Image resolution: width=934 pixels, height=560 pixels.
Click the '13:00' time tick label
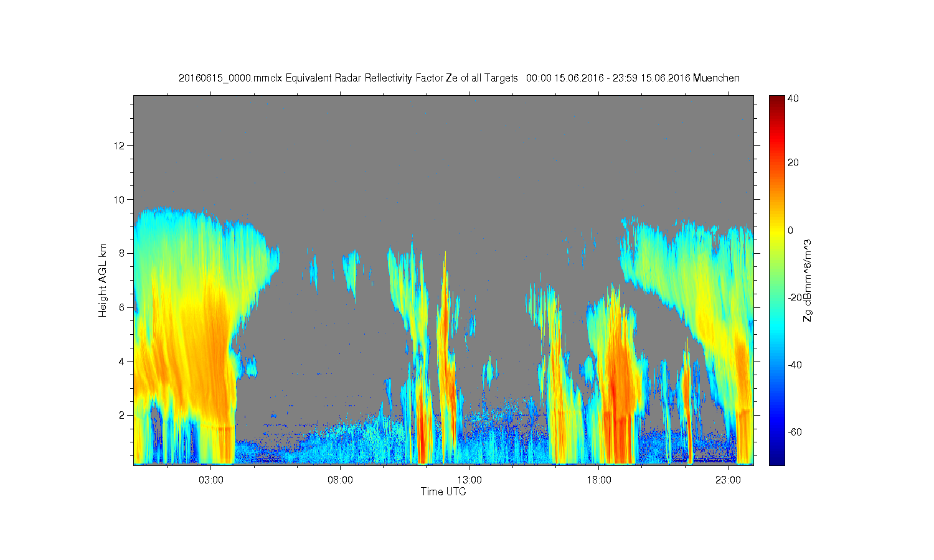tap(469, 480)
